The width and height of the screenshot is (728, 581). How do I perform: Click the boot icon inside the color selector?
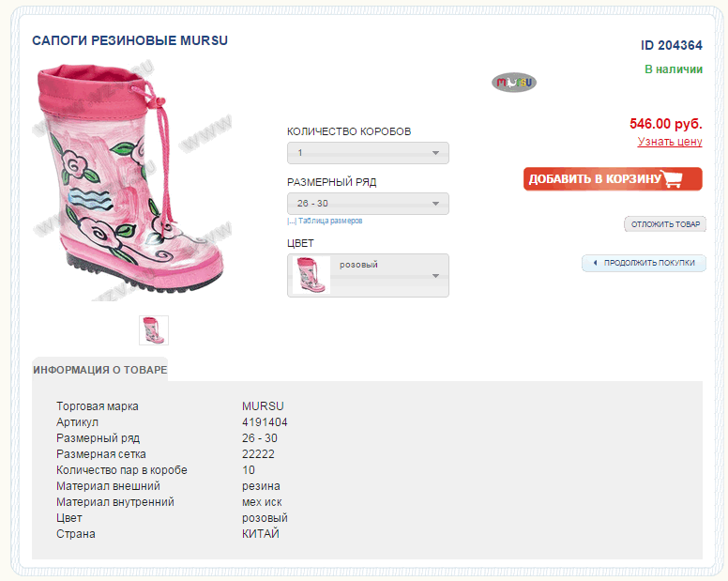pos(311,275)
